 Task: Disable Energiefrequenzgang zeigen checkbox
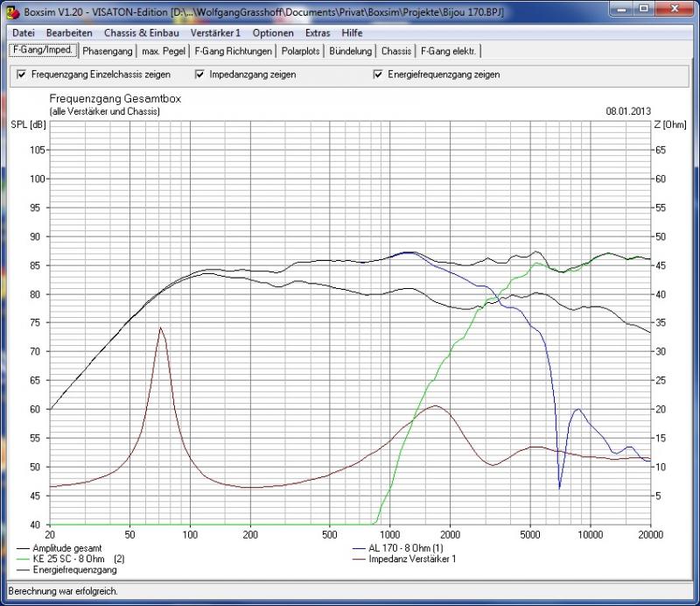(x=378, y=75)
